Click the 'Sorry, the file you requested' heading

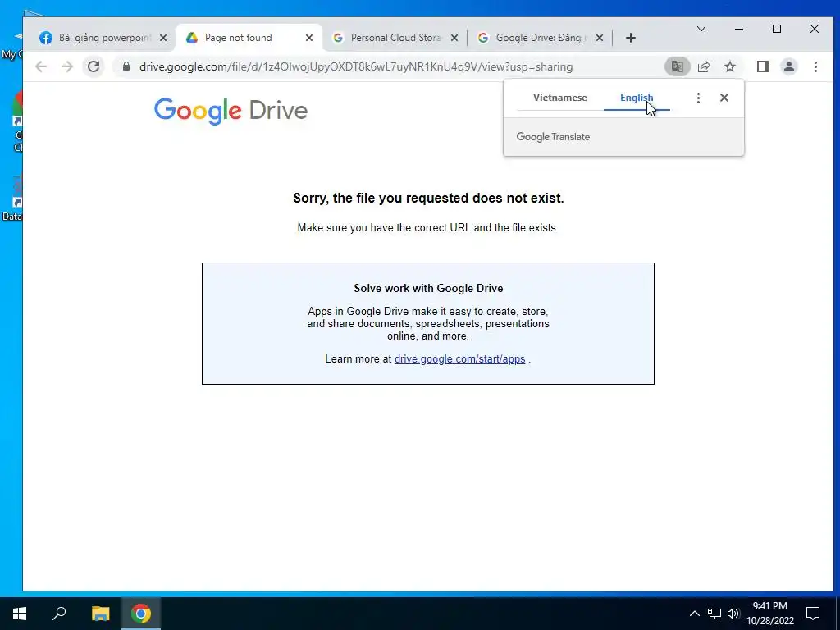coord(428,199)
